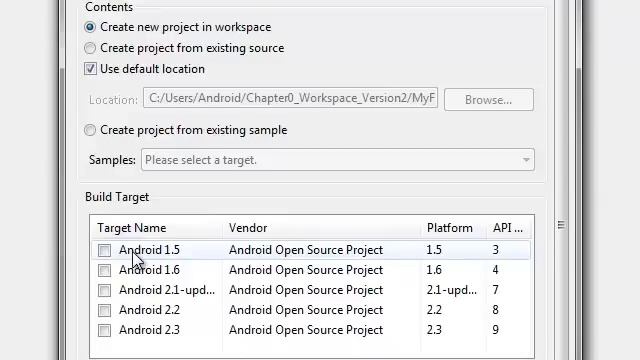Viewport: 640px width, 360px height.
Task: Click the Browse button
Action: [489, 100]
